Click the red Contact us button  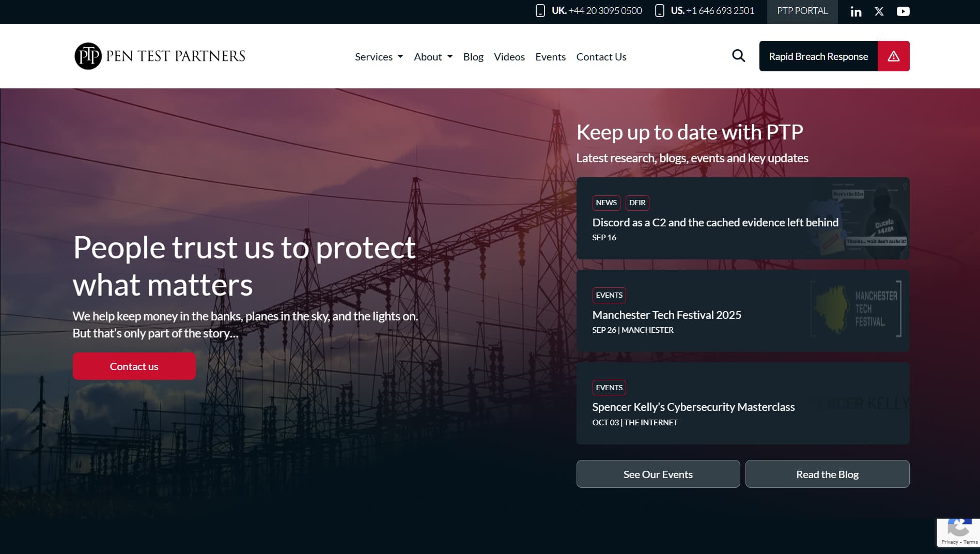[134, 366]
